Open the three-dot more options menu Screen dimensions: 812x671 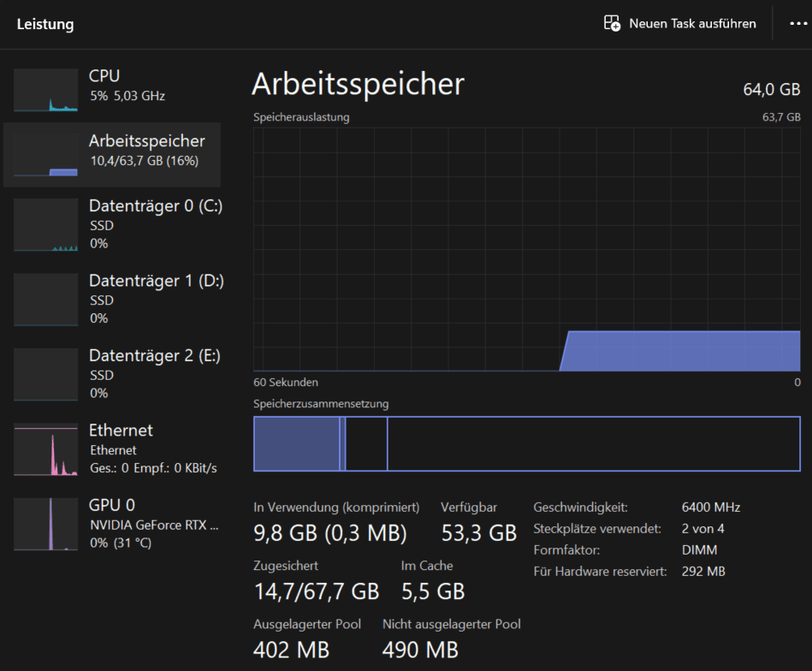point(797,24)
